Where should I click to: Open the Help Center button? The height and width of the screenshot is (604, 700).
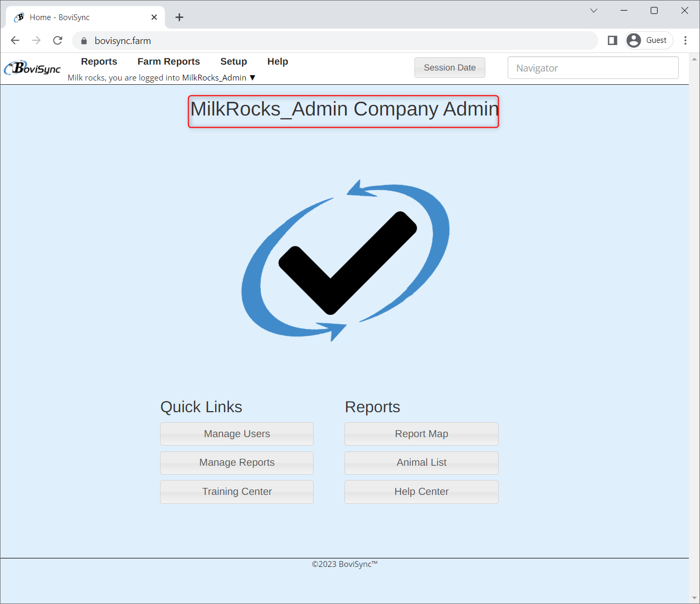point(421,492)
